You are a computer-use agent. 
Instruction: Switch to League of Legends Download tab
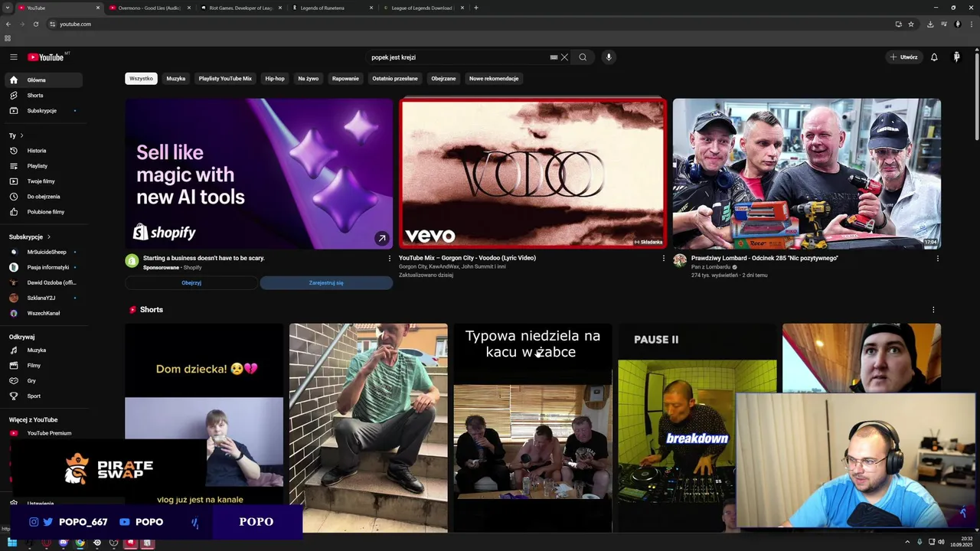pyautogui.click(x=423, y=8)
